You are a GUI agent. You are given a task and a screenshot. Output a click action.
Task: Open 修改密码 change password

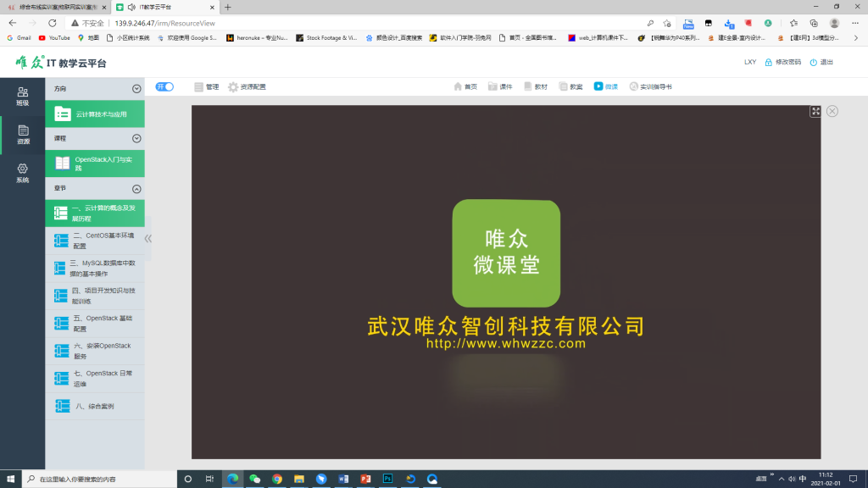pos(782,62)
